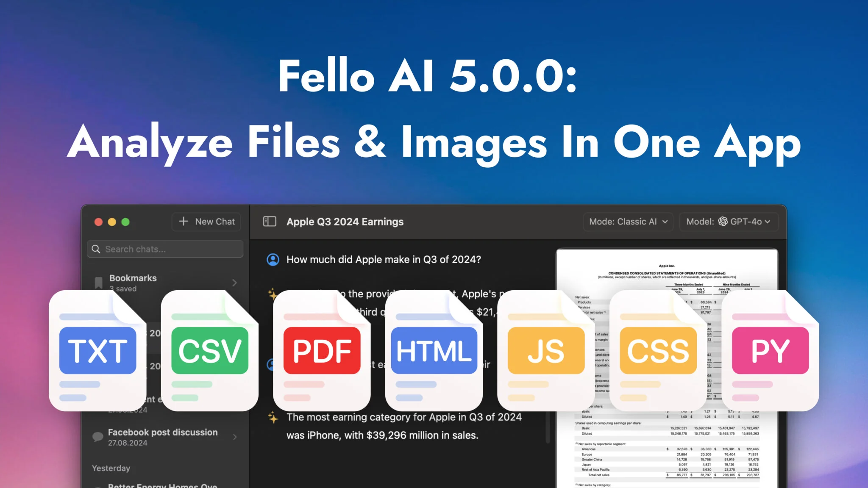Screen dimensions: 868x488
Task: Click the chat bubble icon beside Facebook post discussion
Action: [98, 437]
